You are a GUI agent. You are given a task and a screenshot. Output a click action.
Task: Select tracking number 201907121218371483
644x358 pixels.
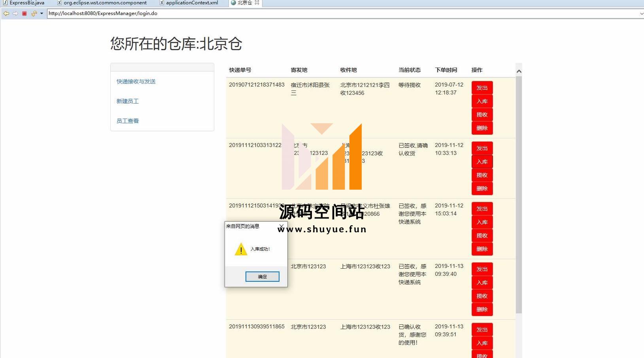point(257,85)
